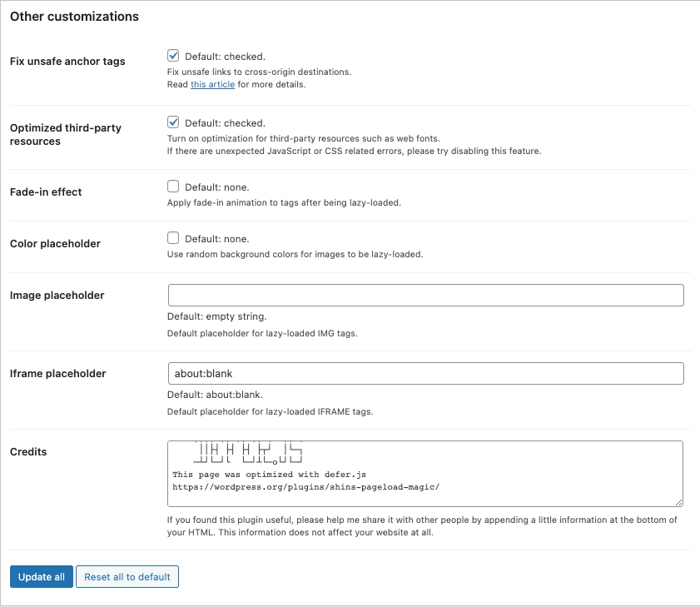Click "Default: checked." text beside Fix unsafe anchor tags

click(x=225, y=57)
